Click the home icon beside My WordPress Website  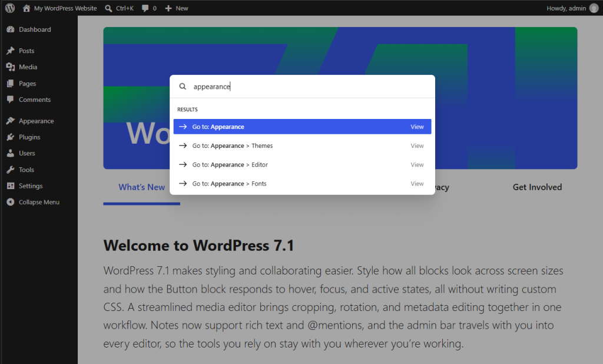point(26,8)
